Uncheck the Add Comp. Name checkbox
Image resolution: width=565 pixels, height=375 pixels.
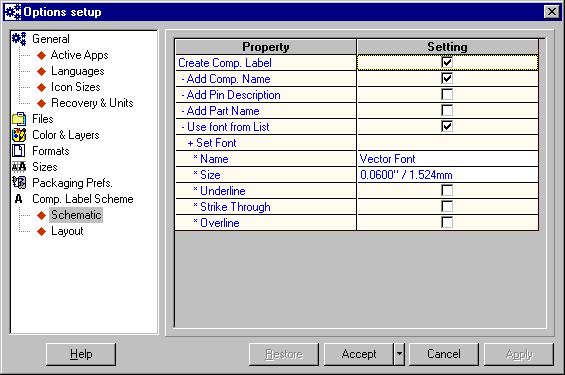[447, 78]
